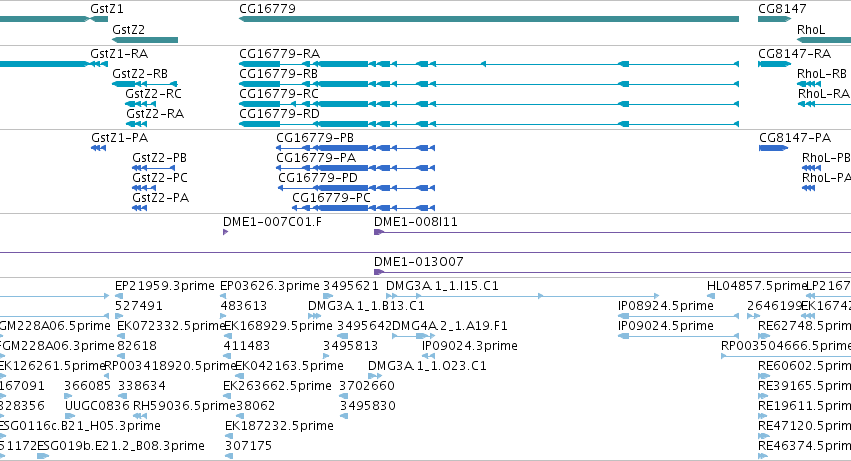851x461 pixels.
Task: Select DMG3A.1_1.I15.C1 feature label
Action: 442,286
